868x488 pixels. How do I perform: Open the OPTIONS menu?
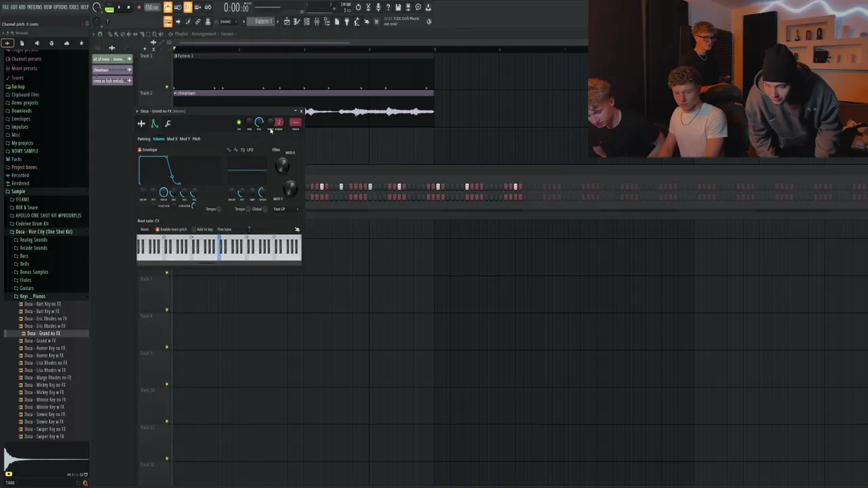pyautogui.click(x=60, y=7)
